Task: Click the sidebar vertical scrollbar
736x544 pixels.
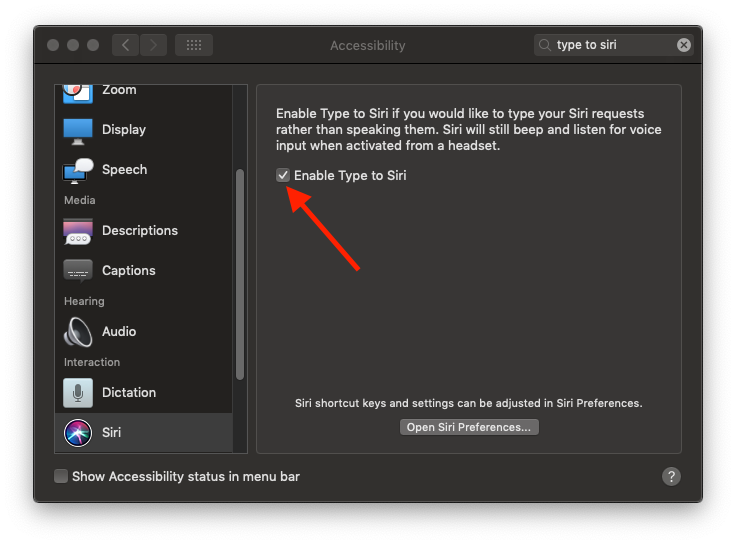Action: pos(240,273)
